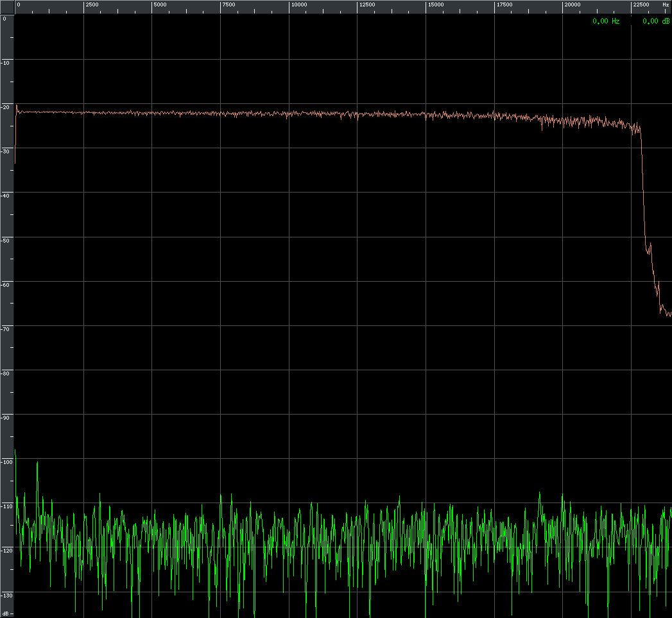Click the -80 label on dB scale
The image size is (672, 618).
coord(5,373)
